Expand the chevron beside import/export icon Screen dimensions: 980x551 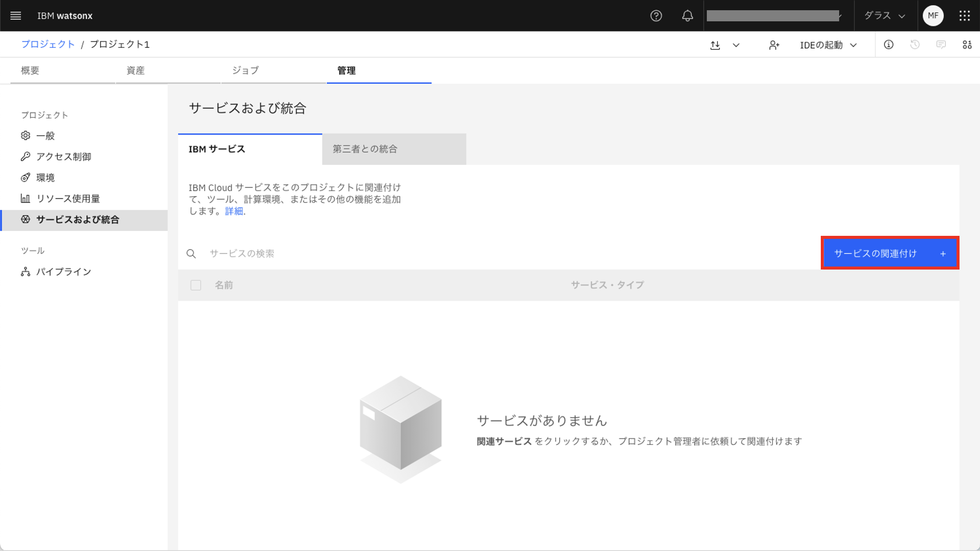tap(736, 45)
